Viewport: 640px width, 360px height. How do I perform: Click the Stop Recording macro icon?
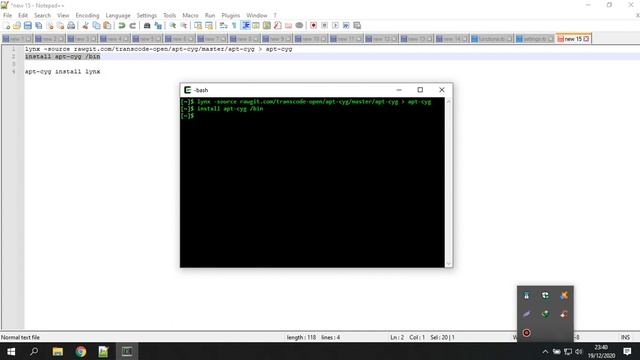coord(324,26)
